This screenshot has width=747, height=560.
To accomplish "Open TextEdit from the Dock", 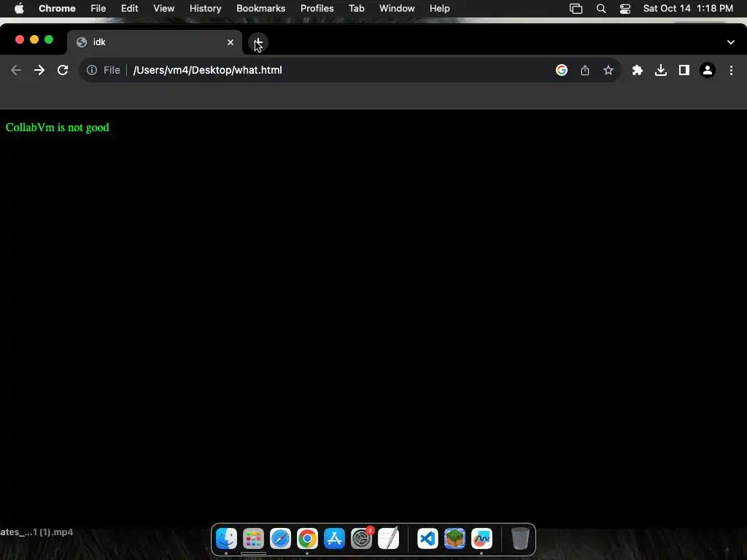I will click(x=388, y=539).
